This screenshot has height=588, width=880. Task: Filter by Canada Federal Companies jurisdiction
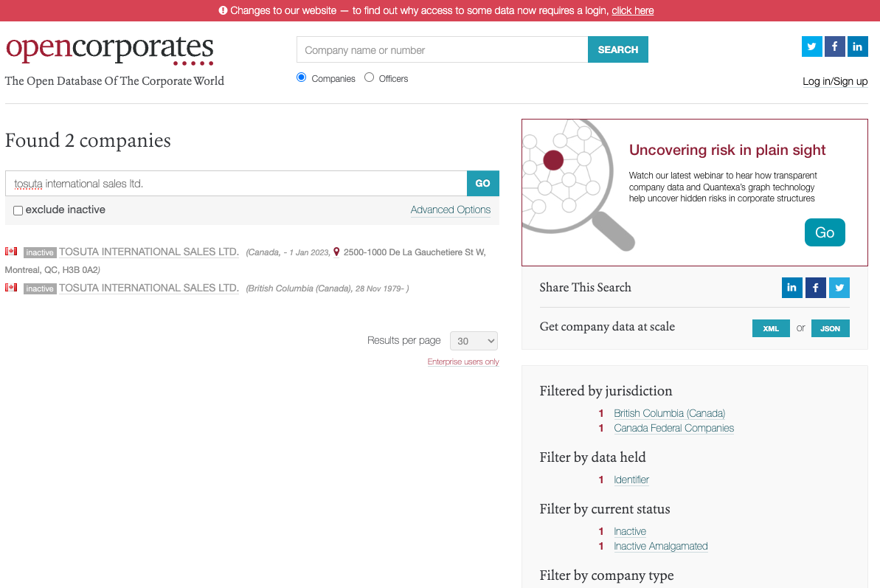click(673, 428)
